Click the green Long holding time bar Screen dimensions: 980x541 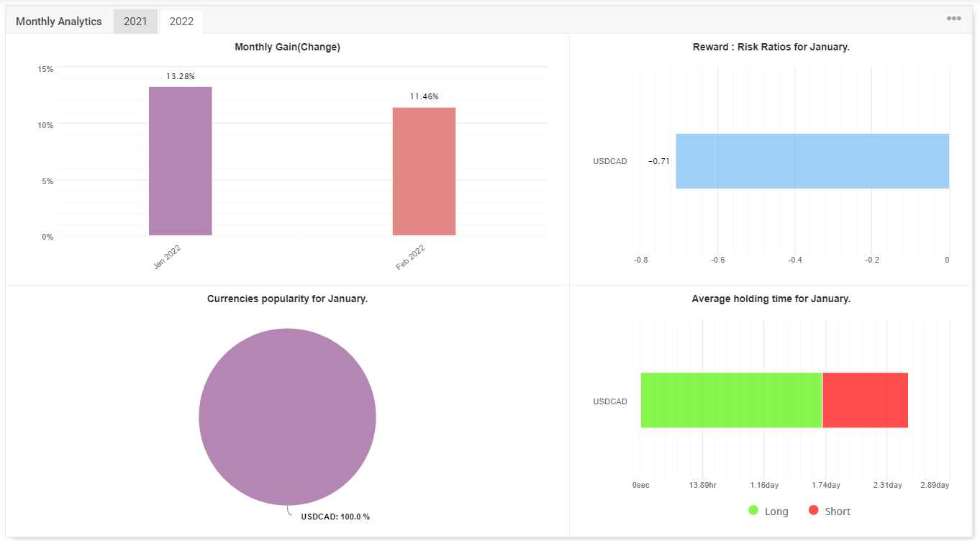[731, 401]
